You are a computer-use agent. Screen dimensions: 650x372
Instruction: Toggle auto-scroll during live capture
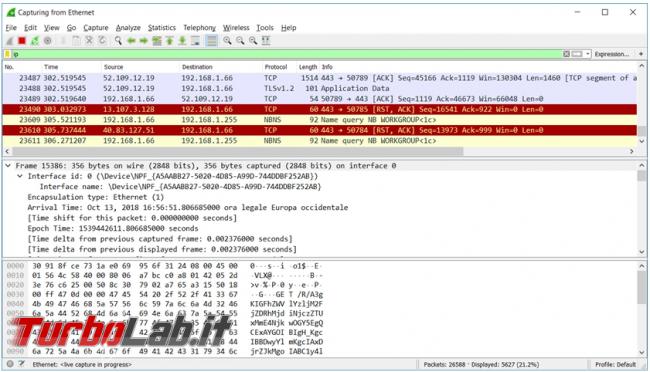[195, 41]
